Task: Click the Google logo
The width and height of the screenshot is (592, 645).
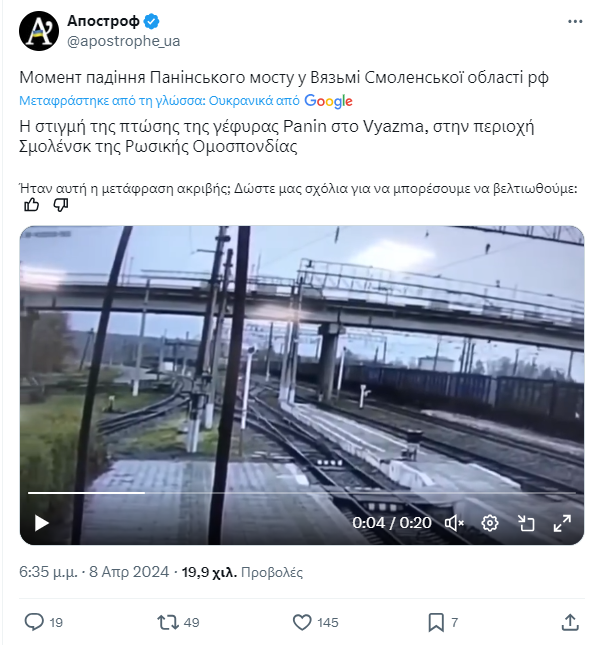Action: coord(328,101)
